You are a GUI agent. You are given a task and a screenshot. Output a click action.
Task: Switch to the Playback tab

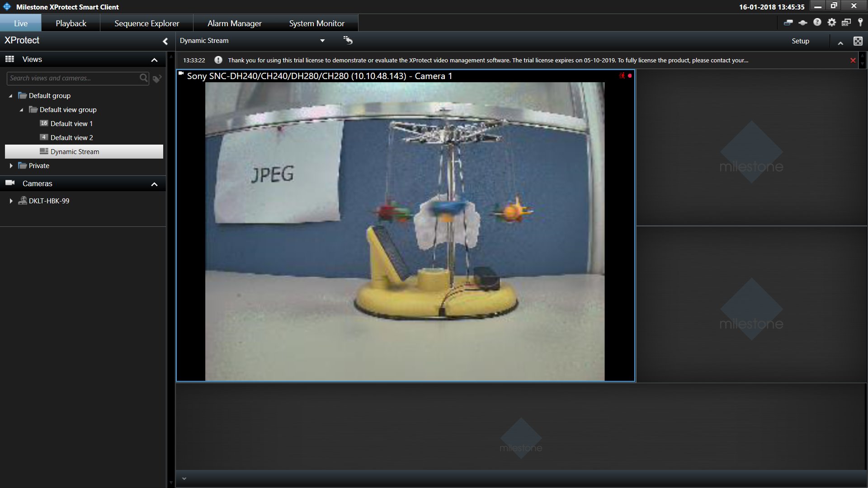[71, 23]
